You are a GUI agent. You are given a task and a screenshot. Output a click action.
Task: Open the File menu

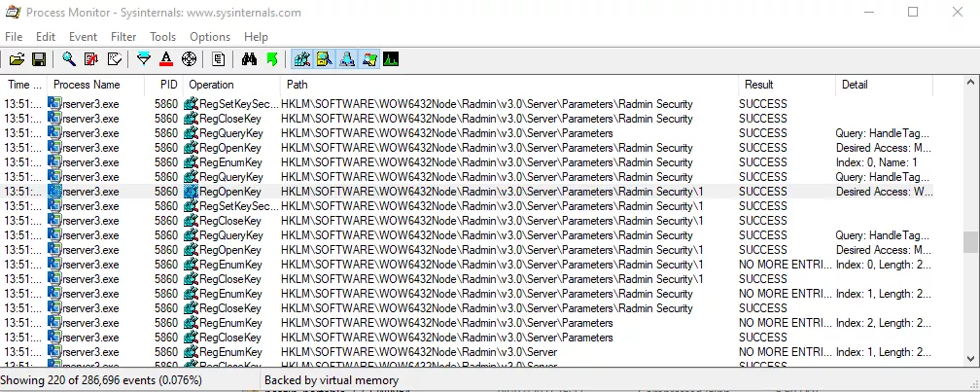pyautogui.click(x=14, y=37)
